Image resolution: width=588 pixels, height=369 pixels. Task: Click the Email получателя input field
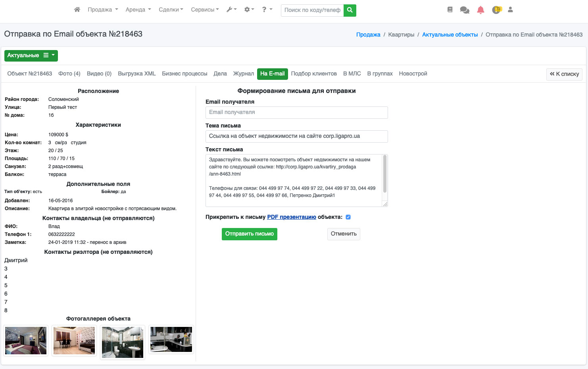(x=296, y=112)
